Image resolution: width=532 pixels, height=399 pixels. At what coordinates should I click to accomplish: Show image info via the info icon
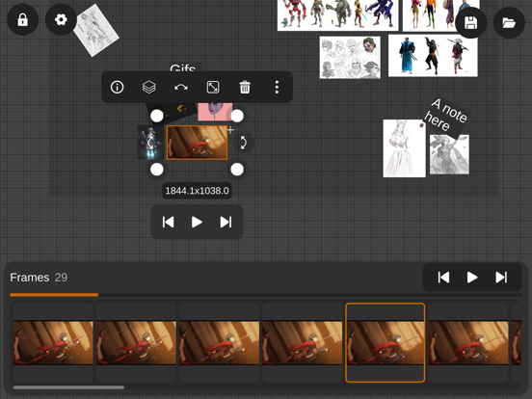pyautogui.click(x=117, y=87)
